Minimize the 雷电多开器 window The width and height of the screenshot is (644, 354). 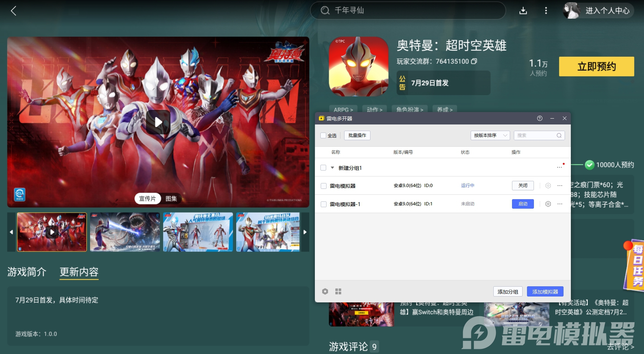click(x=552, y=118)
